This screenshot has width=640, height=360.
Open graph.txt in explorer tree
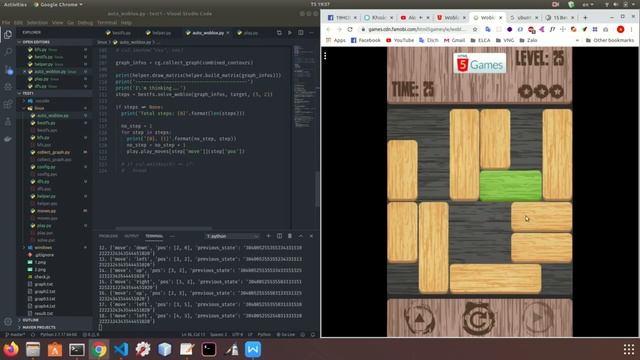tap(44, 284)
